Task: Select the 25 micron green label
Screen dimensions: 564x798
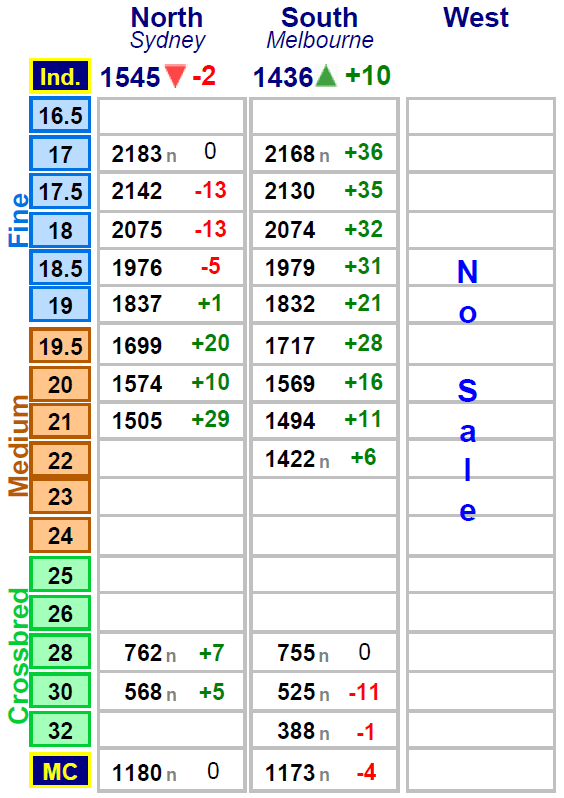Action: pos(60,575)
